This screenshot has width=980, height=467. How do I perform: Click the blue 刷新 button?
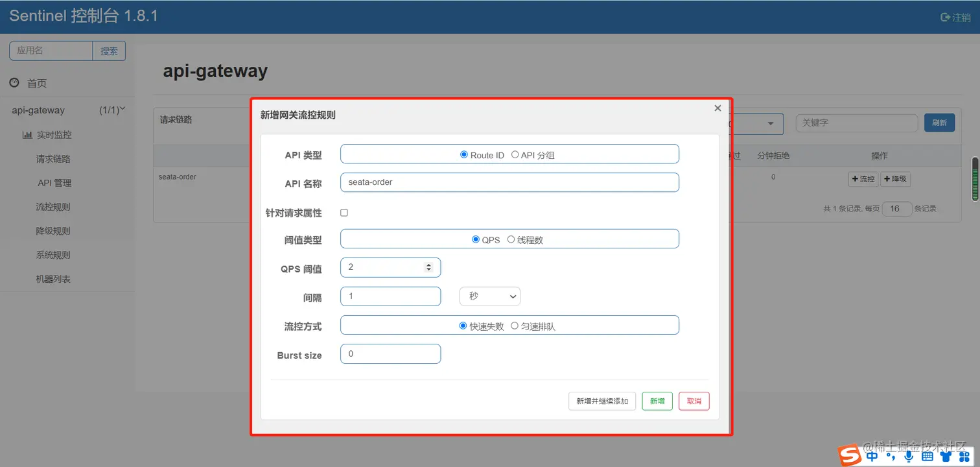click(x=939, y=123)
